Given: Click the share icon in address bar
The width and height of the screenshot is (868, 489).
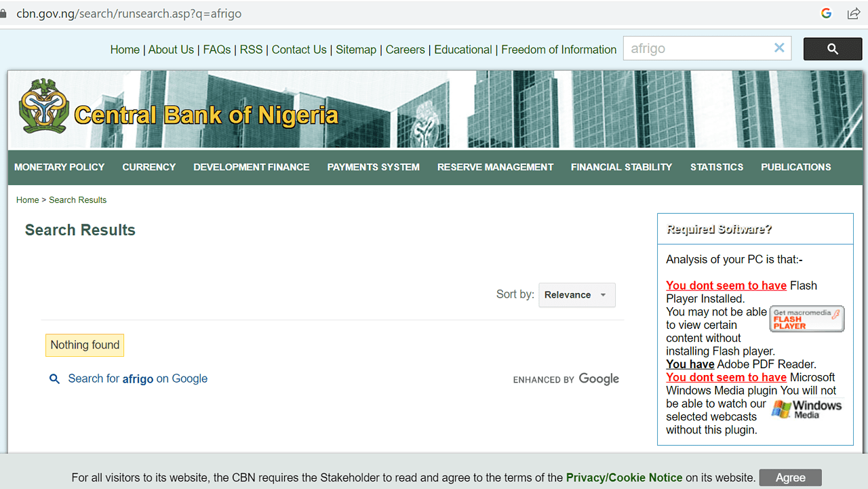Looking at the screenshot, I should point(854,13).
